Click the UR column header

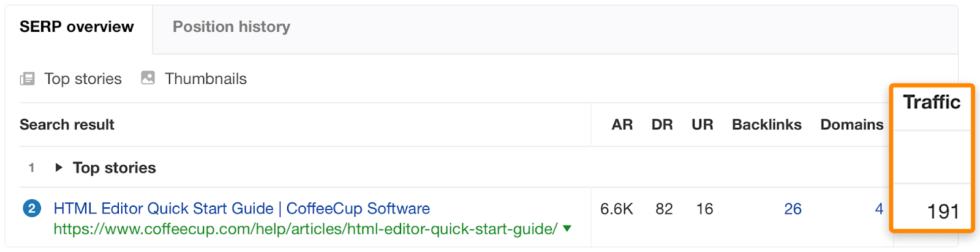(702, 125)
